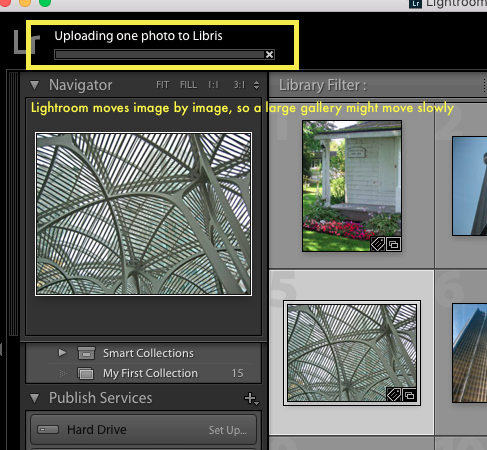Image resolution: width=487 pixels, height=450 pixels.
Task: Click Set Up for Hard Drive
Action: tap(228, 430)
